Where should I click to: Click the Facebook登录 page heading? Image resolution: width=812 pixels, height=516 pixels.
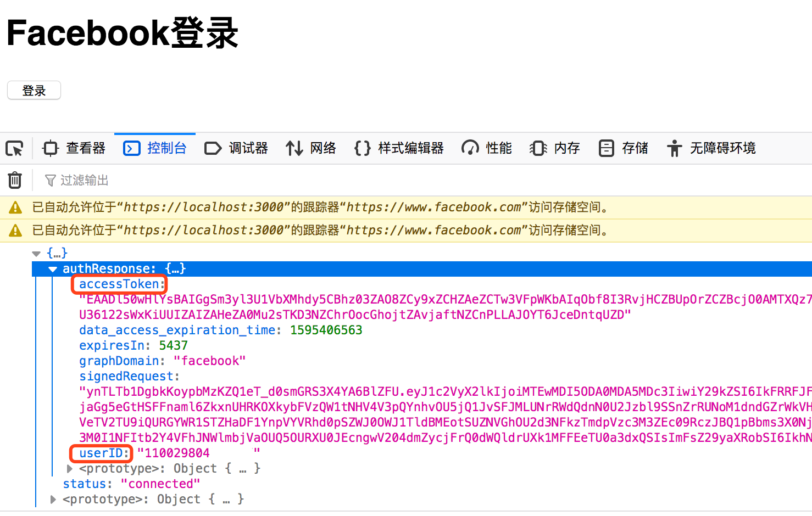click(123, 33)
